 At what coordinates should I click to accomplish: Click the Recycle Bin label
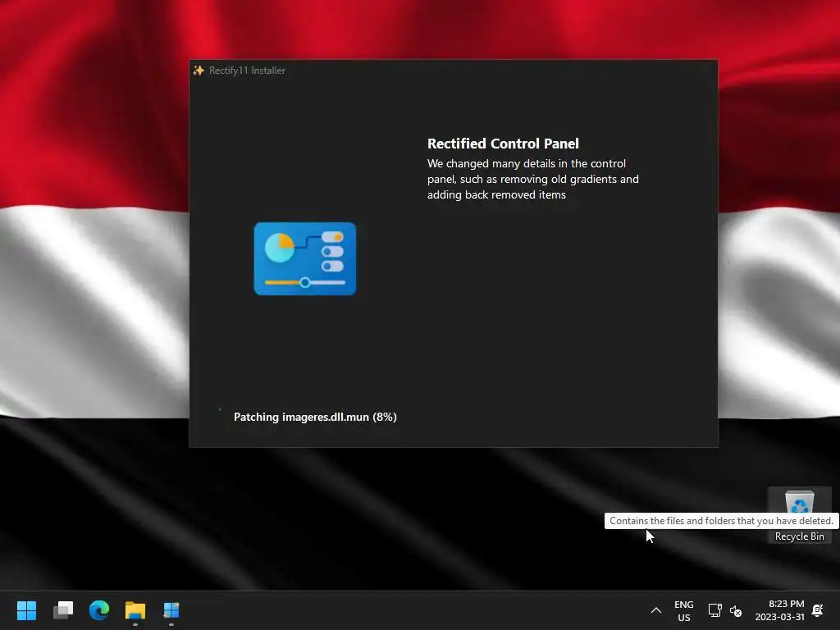coord(799,536)
